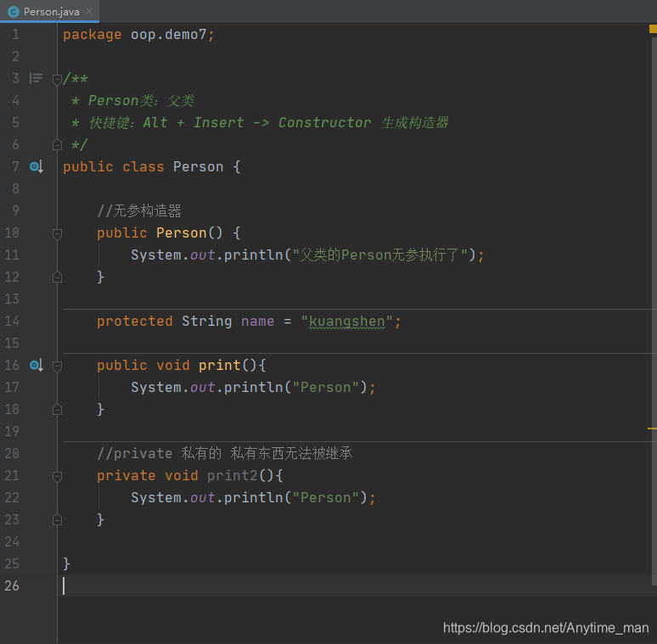Click the vertical scrollbar on the right edge of the editor
Viewport: 657px width, 644px height.
(654, 310)
